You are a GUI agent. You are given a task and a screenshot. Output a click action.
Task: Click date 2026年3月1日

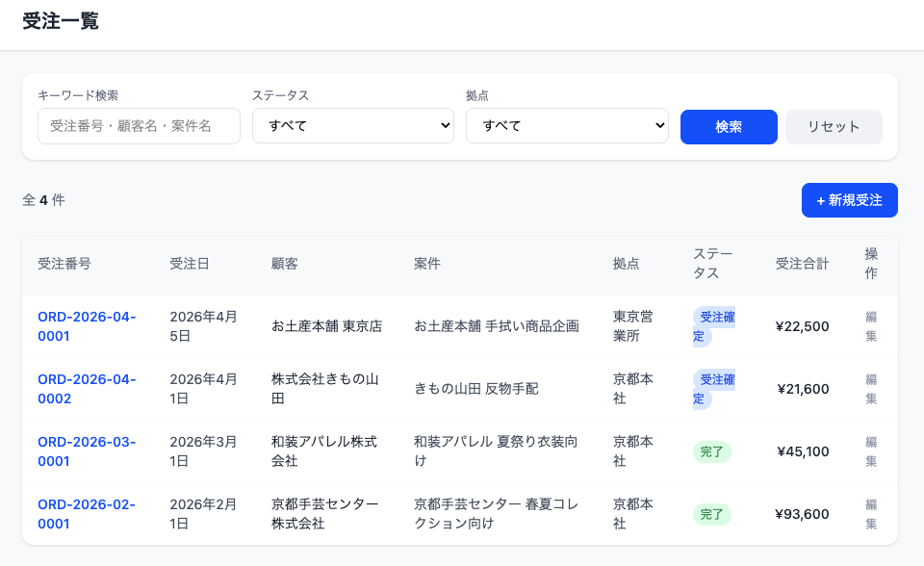203,451
